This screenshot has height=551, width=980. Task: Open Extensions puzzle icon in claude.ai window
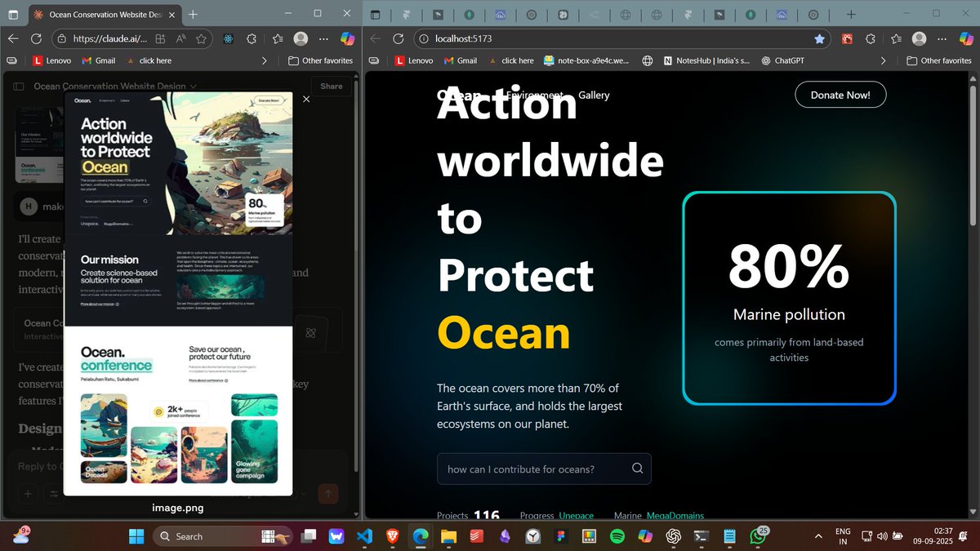(252, 38)
